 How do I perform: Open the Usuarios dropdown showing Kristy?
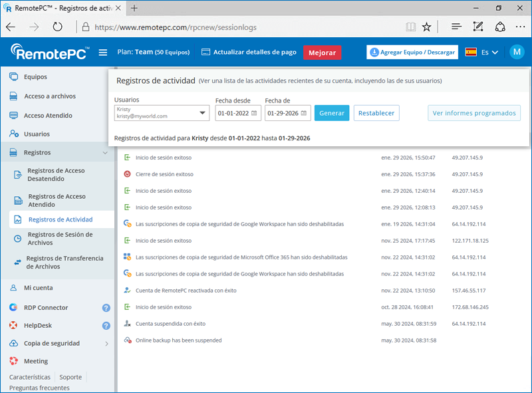tap(203, 113)
